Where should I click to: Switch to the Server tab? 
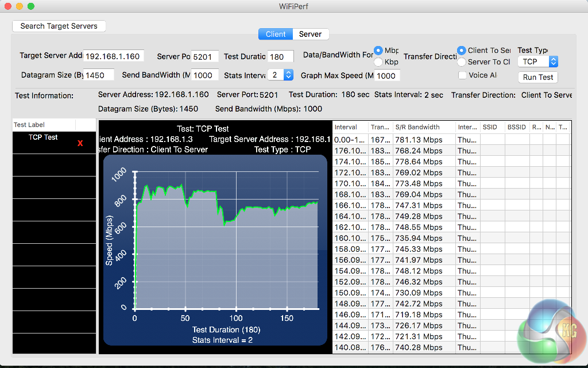310,34
